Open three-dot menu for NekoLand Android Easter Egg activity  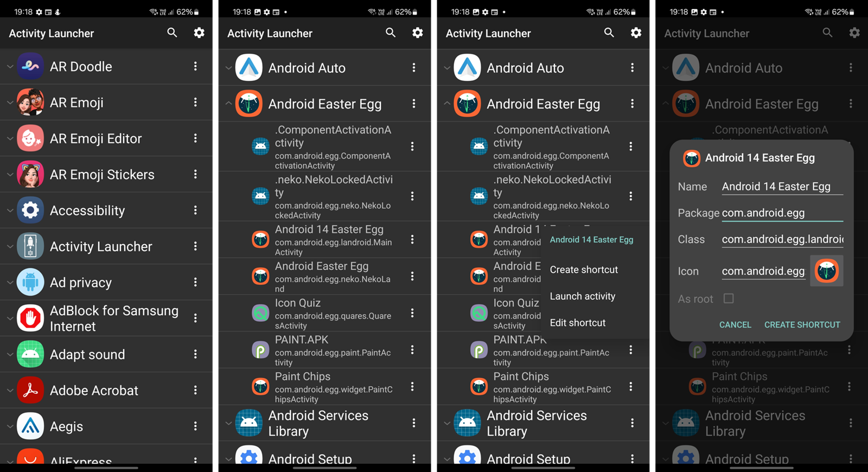pos(412,276)
